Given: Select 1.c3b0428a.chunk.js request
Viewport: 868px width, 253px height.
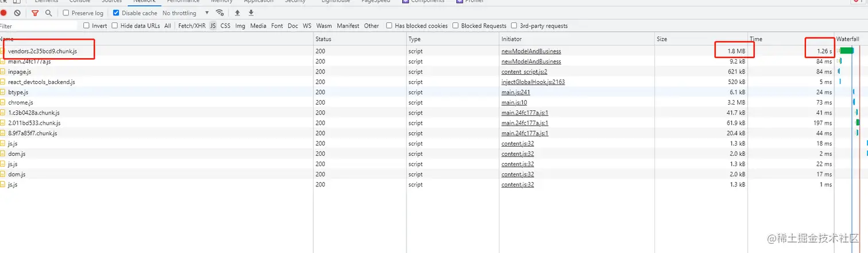Looking at the screenshot, I should pyautogui.click(x=34, y=113).
